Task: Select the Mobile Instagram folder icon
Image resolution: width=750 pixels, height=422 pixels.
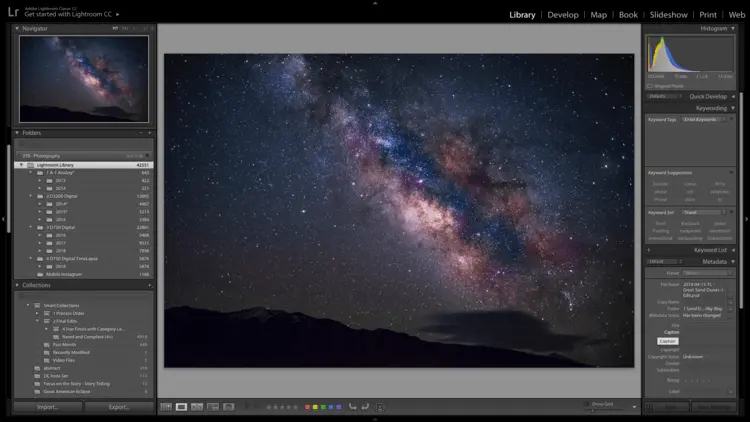Action: point(40,275)
